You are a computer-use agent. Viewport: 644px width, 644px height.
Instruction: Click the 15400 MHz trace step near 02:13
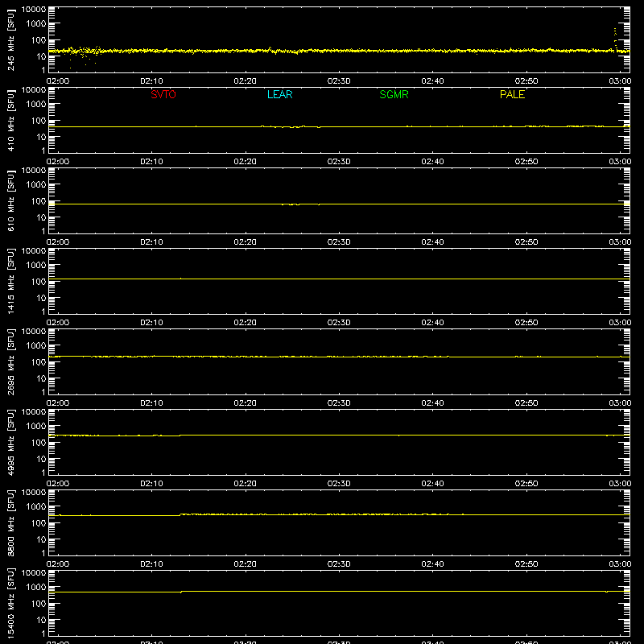point(181,592)
